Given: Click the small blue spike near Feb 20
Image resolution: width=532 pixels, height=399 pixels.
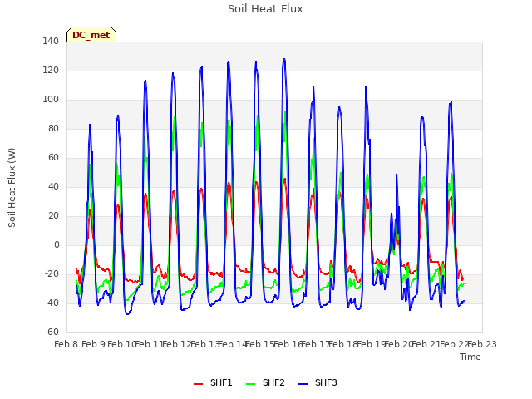Looking at the screenshot, I should point(397,175).
